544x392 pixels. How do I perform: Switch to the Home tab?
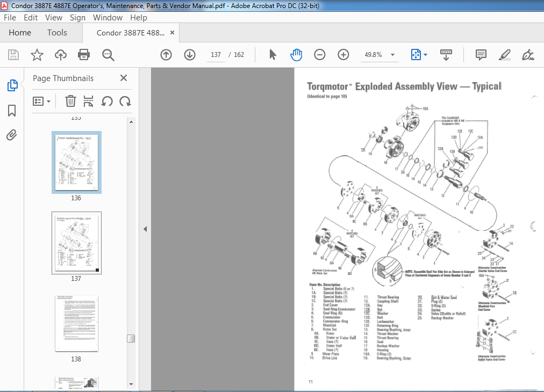click(x=20, y=33)
